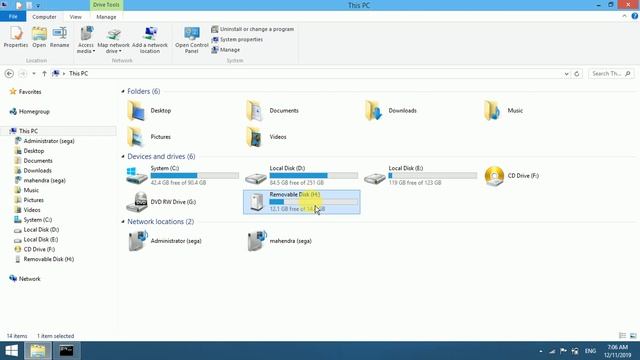The image size is (640, 360).
Task: Select the Rename ribbon icon
Action: tap(60, 37)
